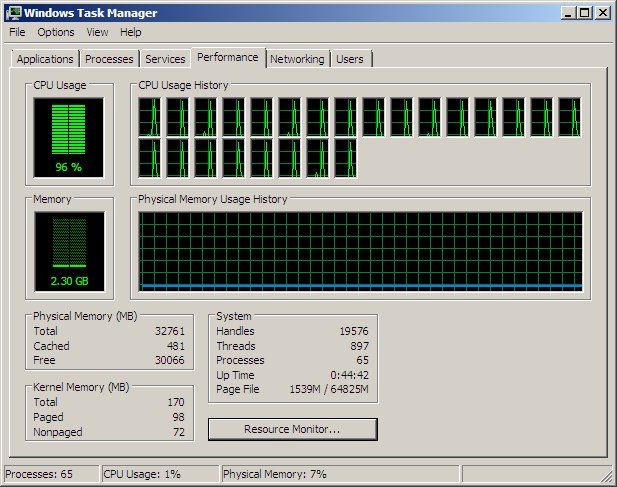Open the View menu
617x487 pixels.
click(x=97, y=32)
